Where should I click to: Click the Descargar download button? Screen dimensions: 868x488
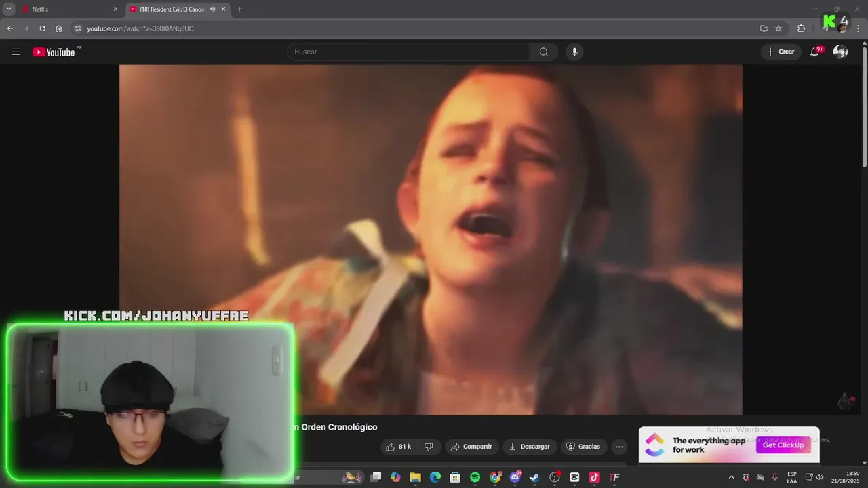click(x=530, y=447)
